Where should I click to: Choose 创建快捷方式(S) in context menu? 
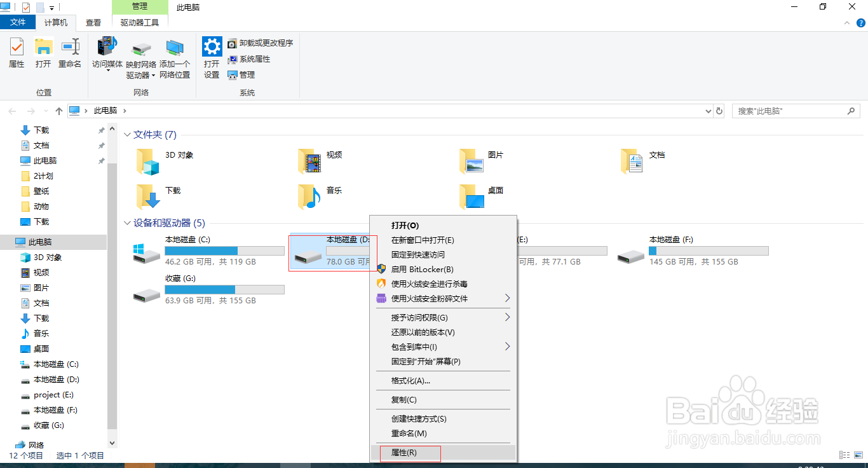pos(444,419)
